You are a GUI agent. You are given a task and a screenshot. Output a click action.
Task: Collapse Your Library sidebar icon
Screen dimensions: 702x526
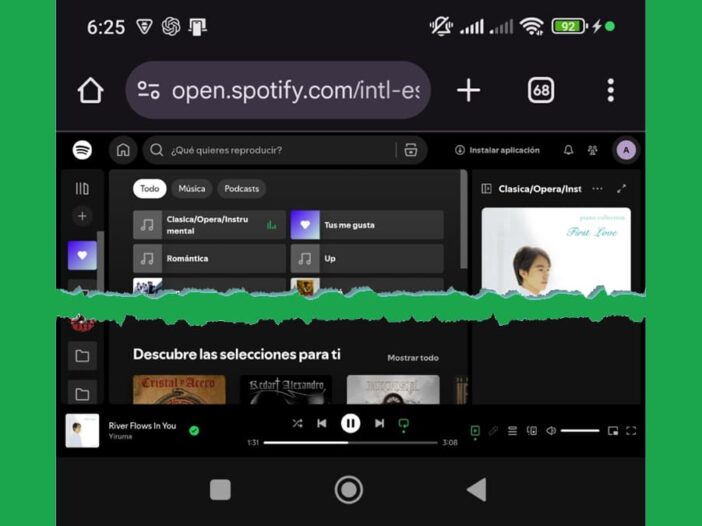82,188
